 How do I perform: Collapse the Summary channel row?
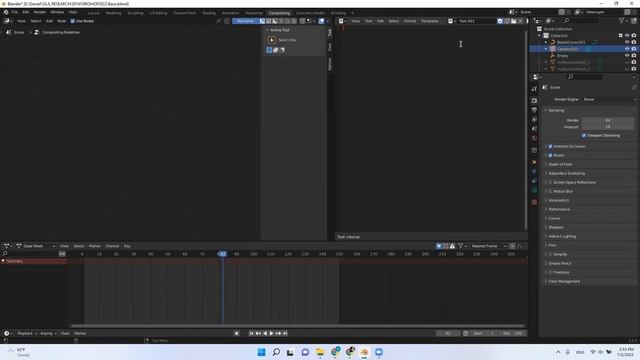point(3,261)
